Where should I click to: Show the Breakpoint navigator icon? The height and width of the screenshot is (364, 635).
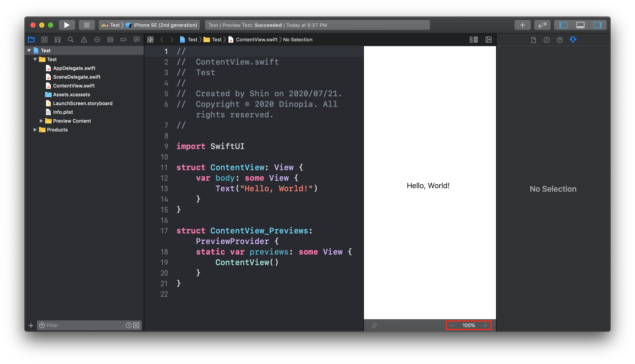(123, 40)
